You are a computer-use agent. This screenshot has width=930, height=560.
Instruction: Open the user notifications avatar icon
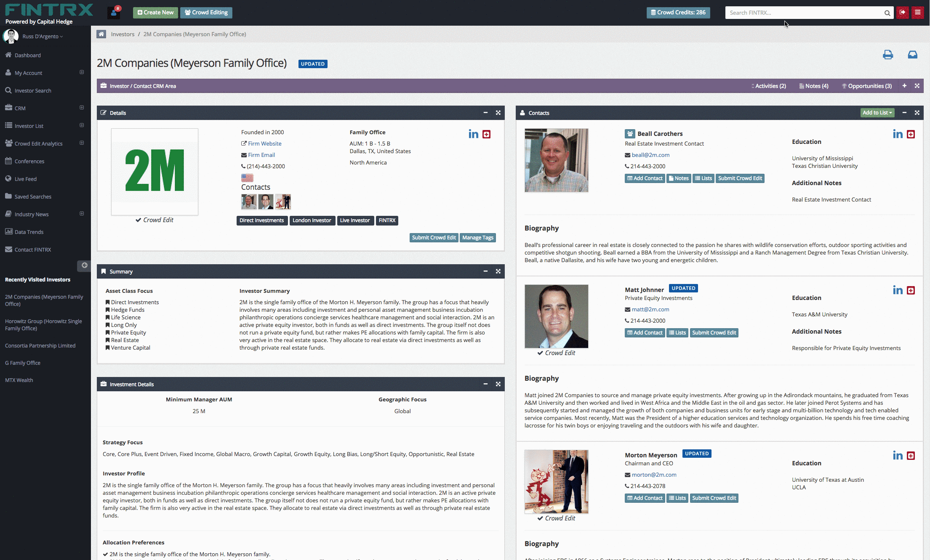tap(114, 13)
